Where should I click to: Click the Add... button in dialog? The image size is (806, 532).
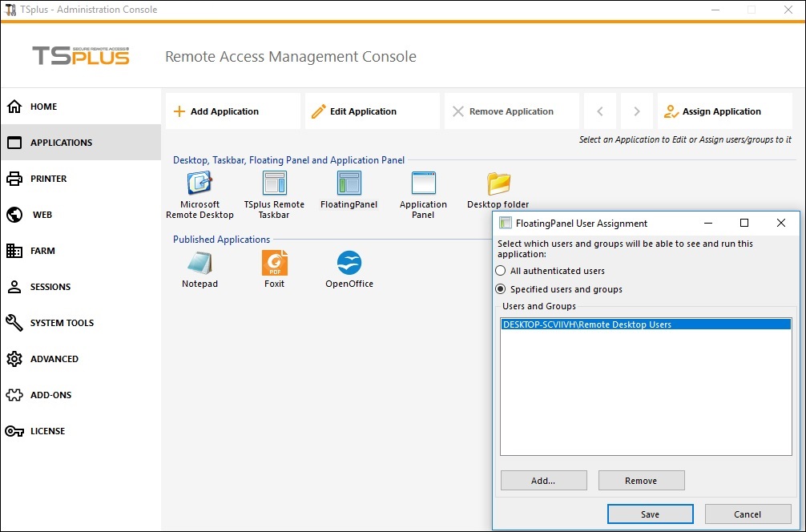click(543, 481)
